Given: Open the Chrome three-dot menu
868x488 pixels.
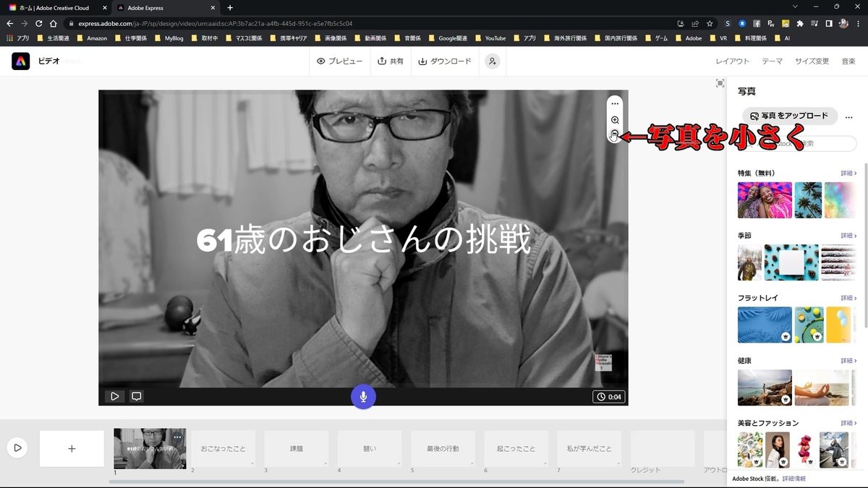Looking at the screenshot, I should click(859, 23).
